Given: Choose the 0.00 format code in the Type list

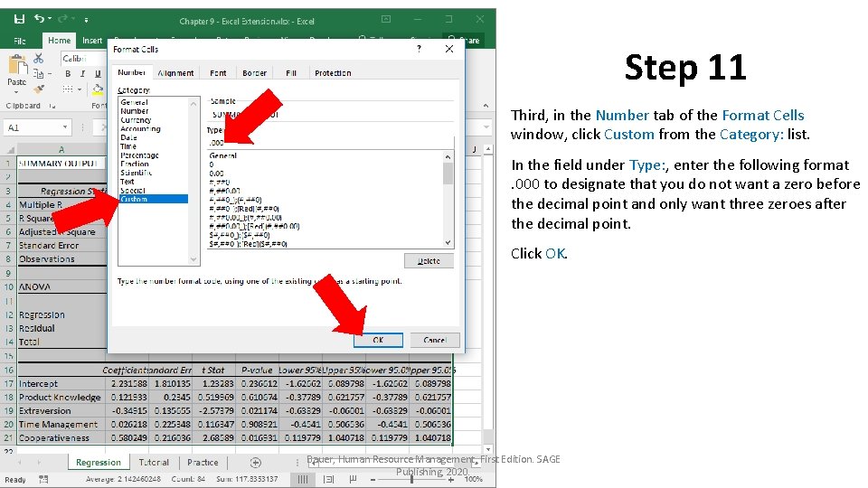Looking at the screenshot, I should click(x=216, y=174).
